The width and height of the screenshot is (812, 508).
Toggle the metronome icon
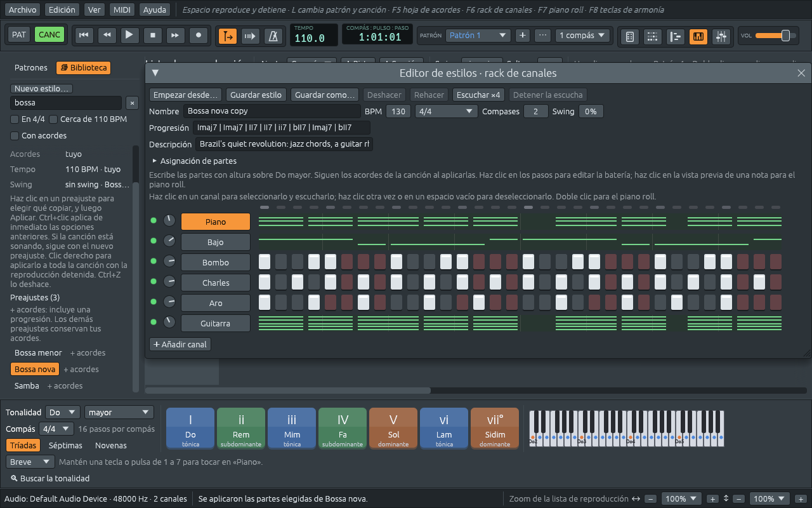(274, 36)
